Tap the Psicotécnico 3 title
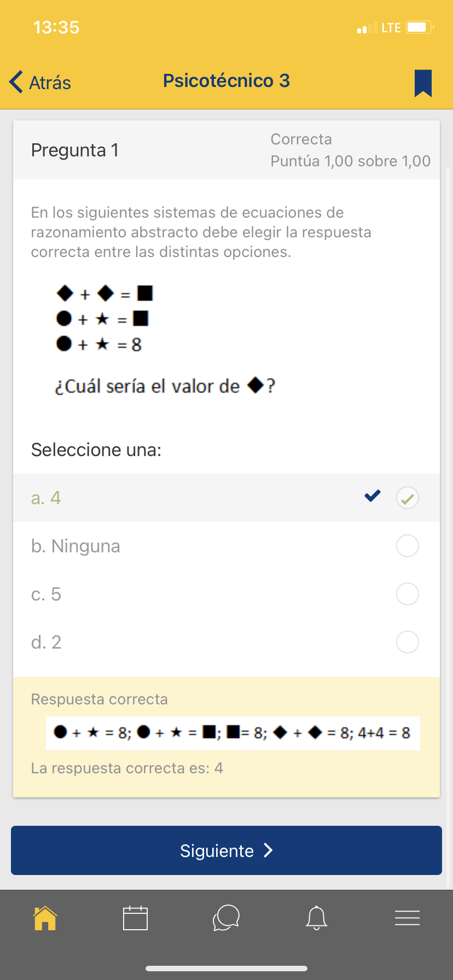The height and width of the screenshot is (980, 453). tap(226, 81)
